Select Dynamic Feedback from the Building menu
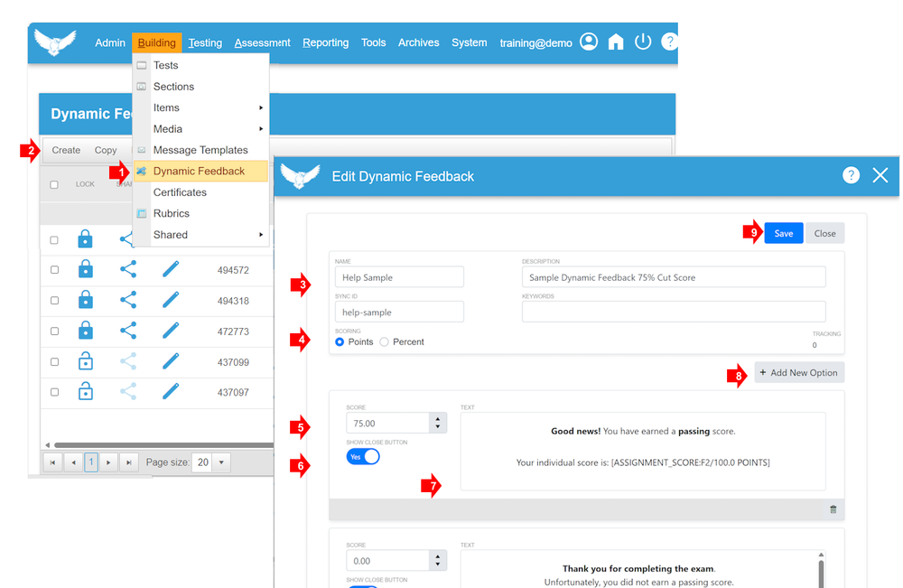This screenshot has width=903, height=588. pos(200,171)
